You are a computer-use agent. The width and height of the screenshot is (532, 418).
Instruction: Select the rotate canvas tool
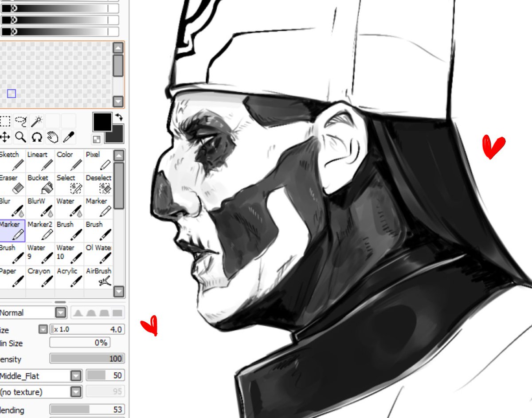(x=37, y=137)
